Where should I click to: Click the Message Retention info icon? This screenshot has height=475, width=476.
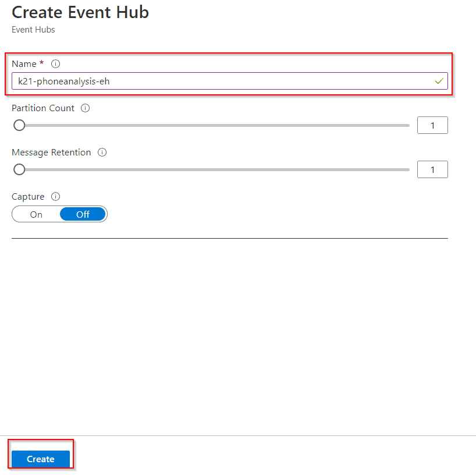tap(102, 152)
